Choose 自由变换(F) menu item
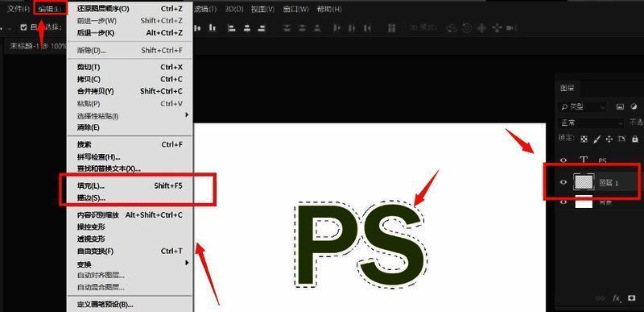This screenshot has height=312, width=644. (130, 252)
